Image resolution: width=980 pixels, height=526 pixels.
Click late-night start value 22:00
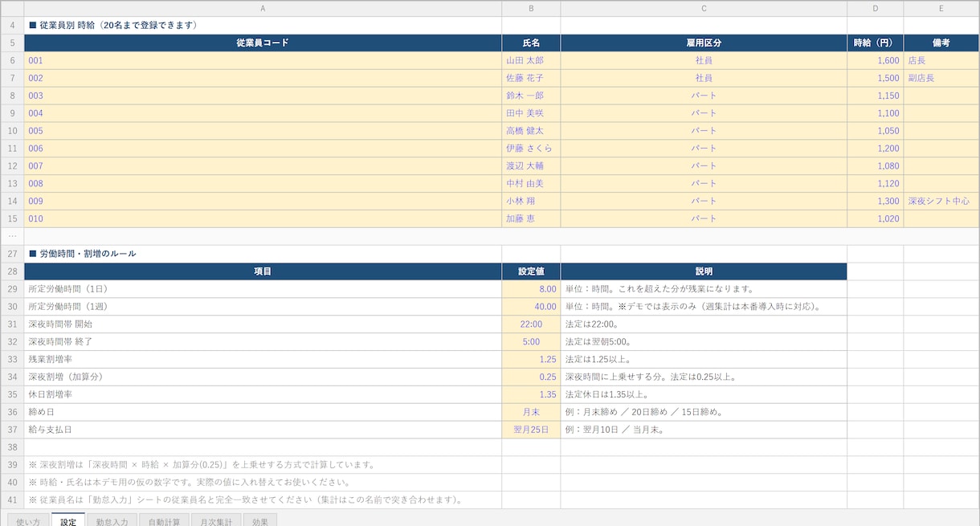click(x=531, y=324)
